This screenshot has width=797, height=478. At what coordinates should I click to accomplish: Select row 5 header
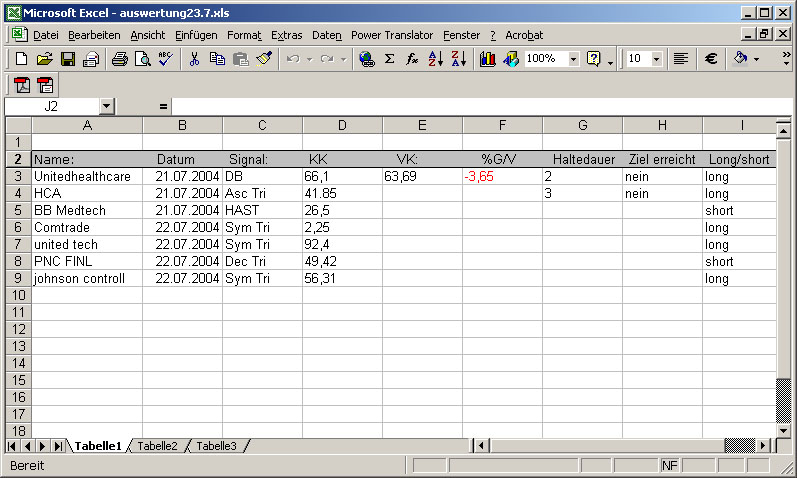pos(18,210)
